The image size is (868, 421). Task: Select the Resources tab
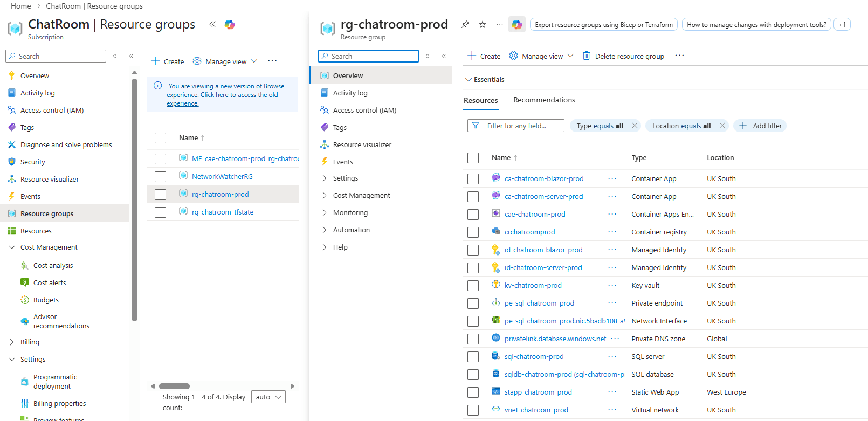(x=481, y=100)
